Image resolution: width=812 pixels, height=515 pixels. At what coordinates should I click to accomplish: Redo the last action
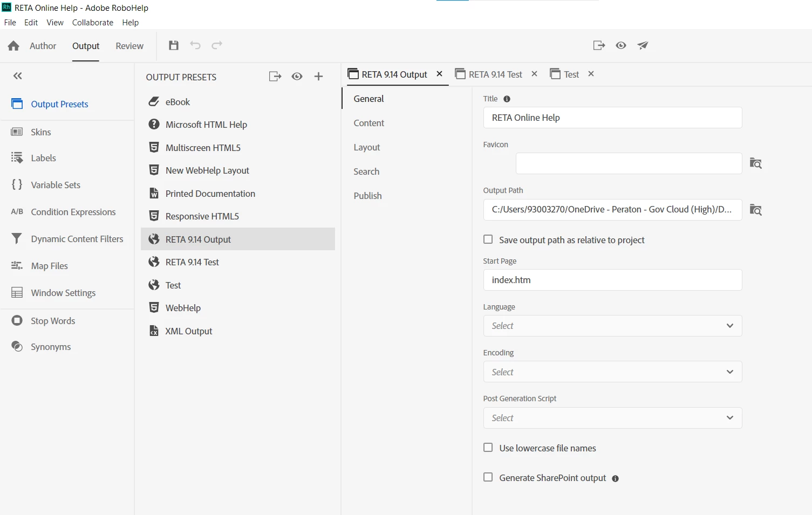217,45
